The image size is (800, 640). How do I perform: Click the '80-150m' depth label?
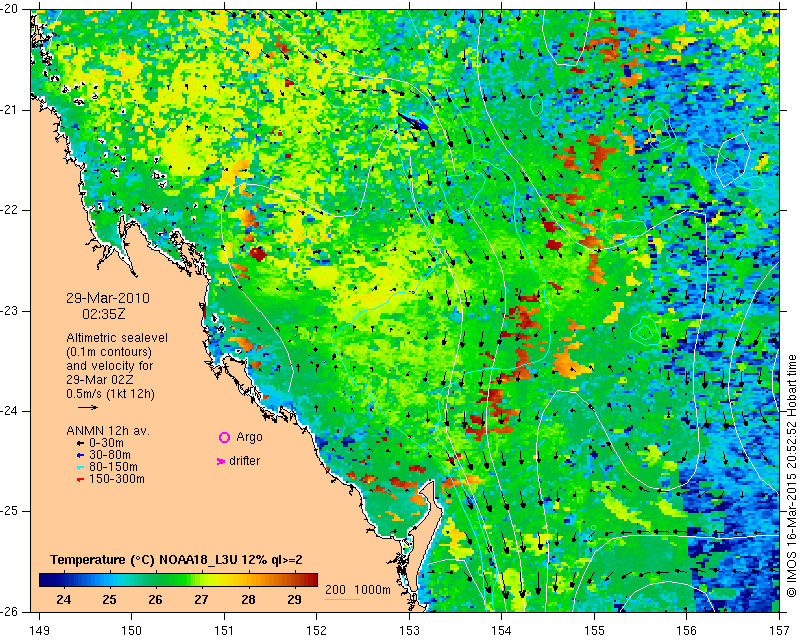pyautogui.click(x=113, y=467)
